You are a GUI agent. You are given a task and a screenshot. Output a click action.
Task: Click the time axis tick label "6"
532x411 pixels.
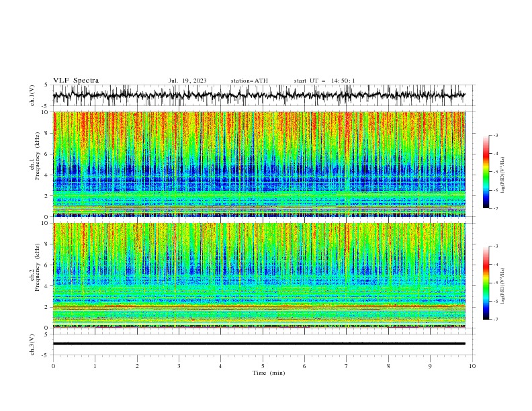(304, 366)
